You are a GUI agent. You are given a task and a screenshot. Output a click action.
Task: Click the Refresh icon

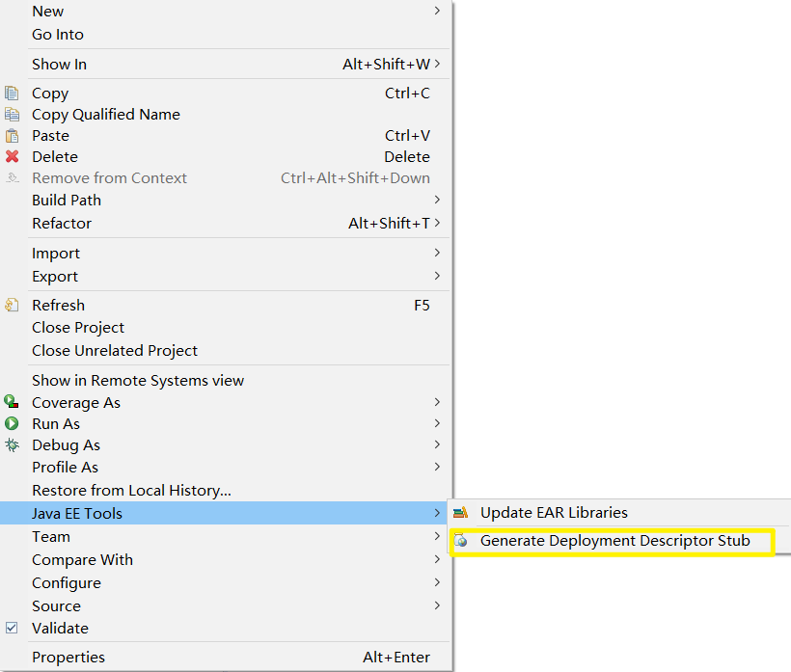click(12, 305)
